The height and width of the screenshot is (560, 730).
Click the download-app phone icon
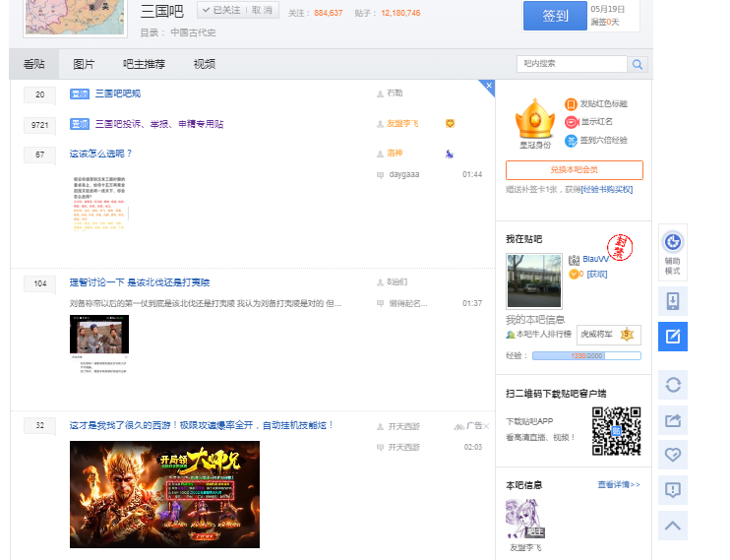pyautogui.click(x=673, y=301)
